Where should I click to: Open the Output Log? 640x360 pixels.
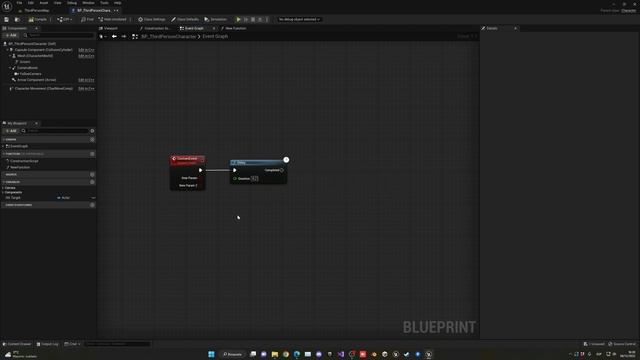click(x=48, y=344)
